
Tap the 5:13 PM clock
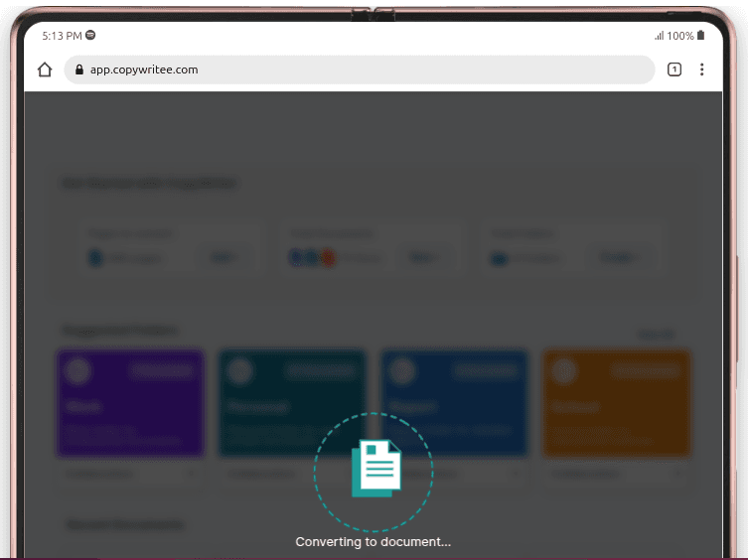tap(62, 36)
